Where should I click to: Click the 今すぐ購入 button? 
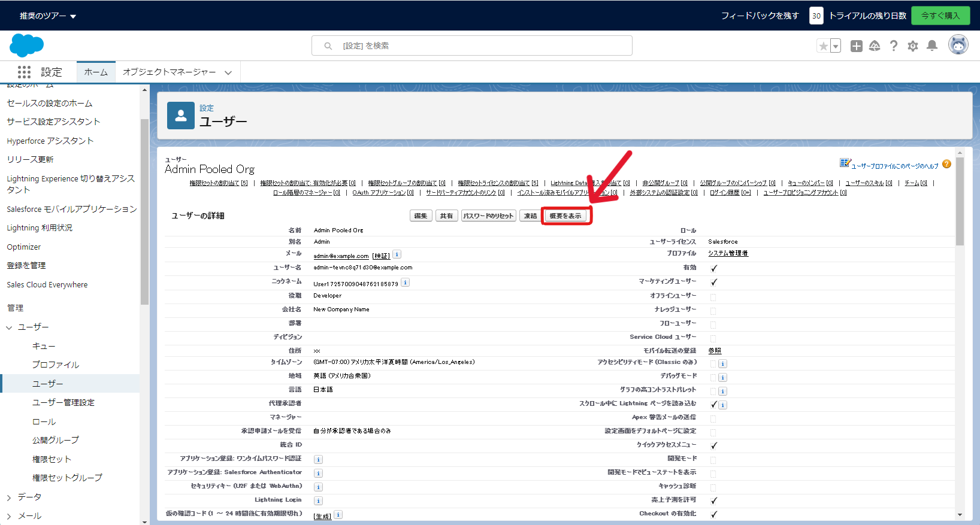(940, 16)
